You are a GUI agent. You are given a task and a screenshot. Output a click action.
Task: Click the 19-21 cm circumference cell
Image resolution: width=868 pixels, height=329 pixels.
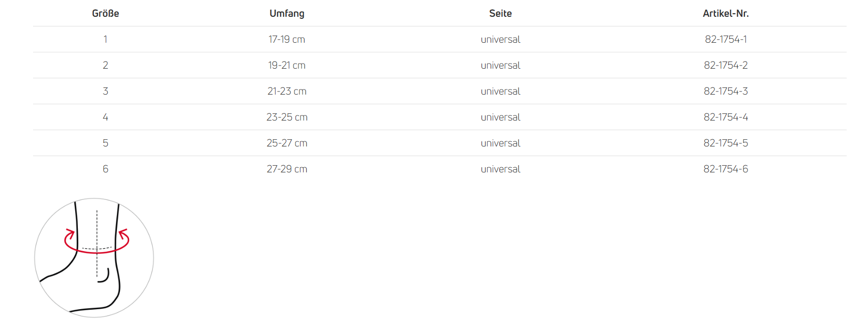[x=287, y=65]
